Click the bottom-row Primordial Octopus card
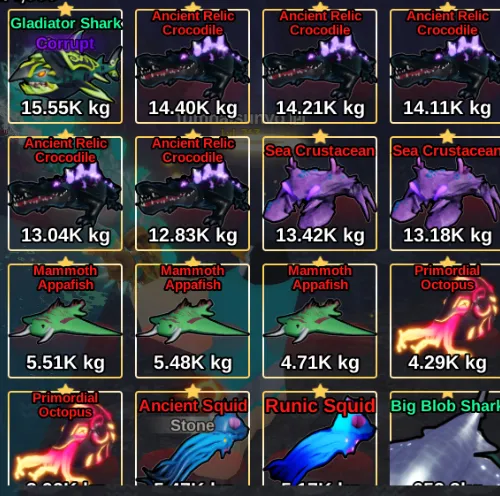Image resolution: width=500 pixels, height=496 pixels. coord(65,438)
